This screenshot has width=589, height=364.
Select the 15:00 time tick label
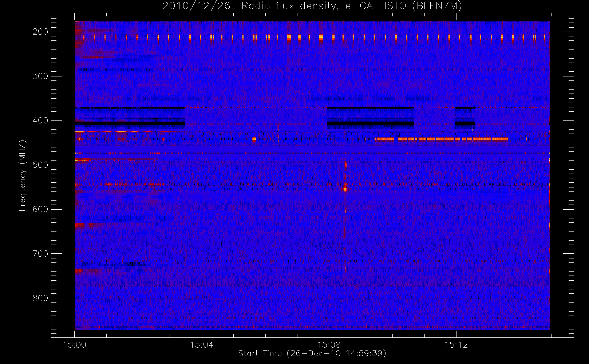click(75, 345)
